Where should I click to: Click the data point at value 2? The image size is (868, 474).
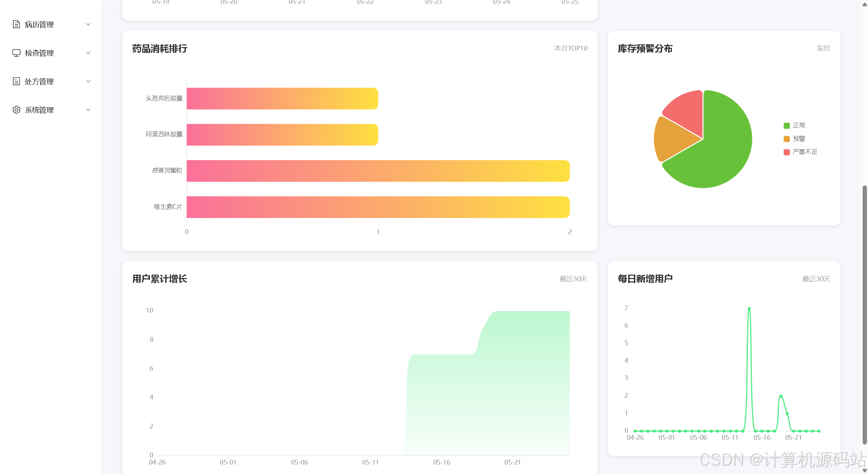[781, 396]
